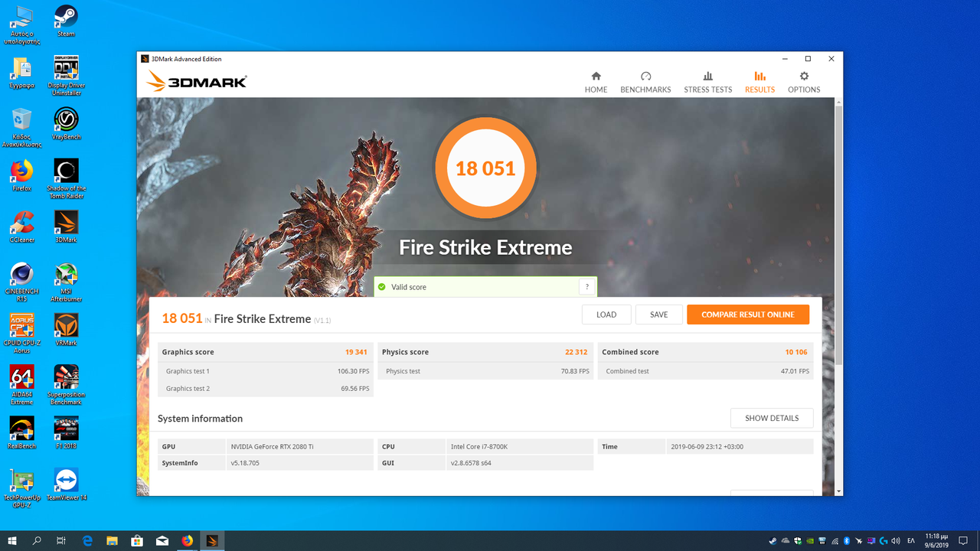The image size is (980, 551).
Task: Click COMPARE RESULT ONLINE button
Action: click(x=748, y=315)
